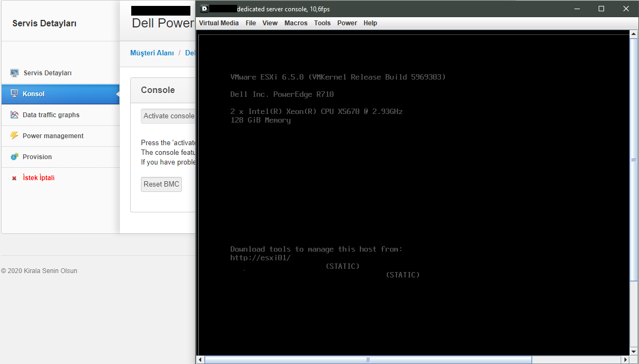Open the Macros menu
This screenshot has width=639, height=364.
pyautogui.click(x=296, y=23)
